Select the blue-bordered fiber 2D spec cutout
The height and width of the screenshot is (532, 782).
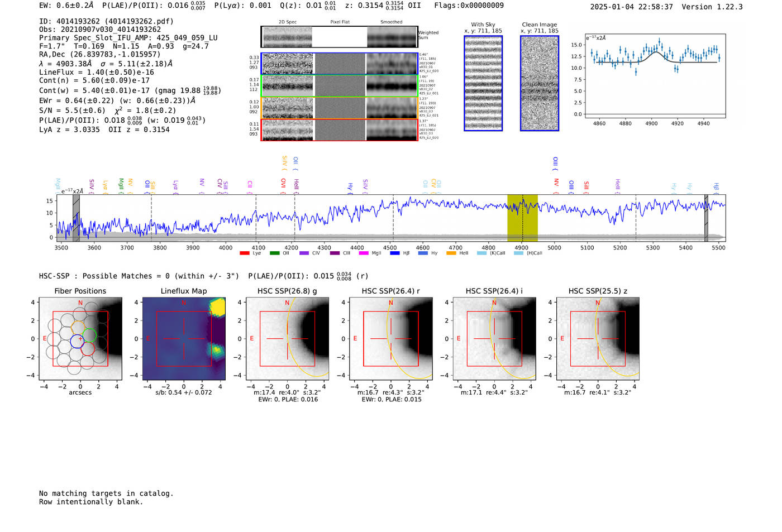tap(288, 64)
